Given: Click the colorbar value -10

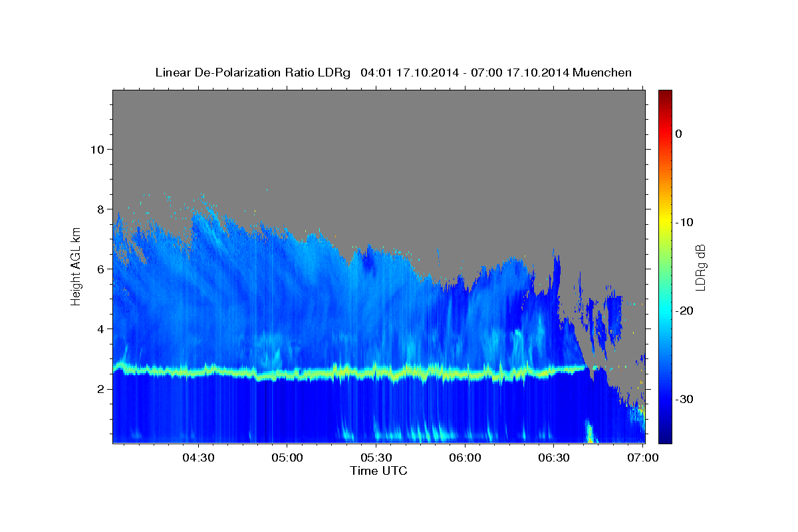Looking at the screenshot, I should point(684,222).
